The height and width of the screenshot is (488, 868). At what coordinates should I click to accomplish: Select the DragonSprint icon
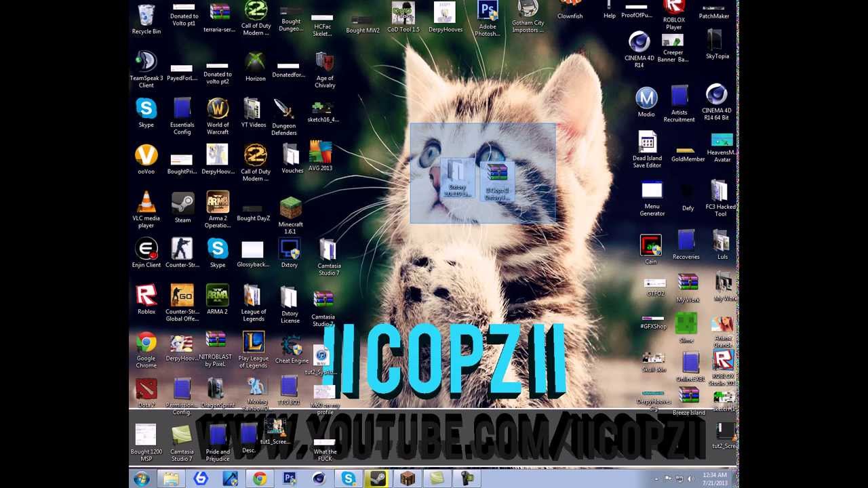[x=218, y=393]
